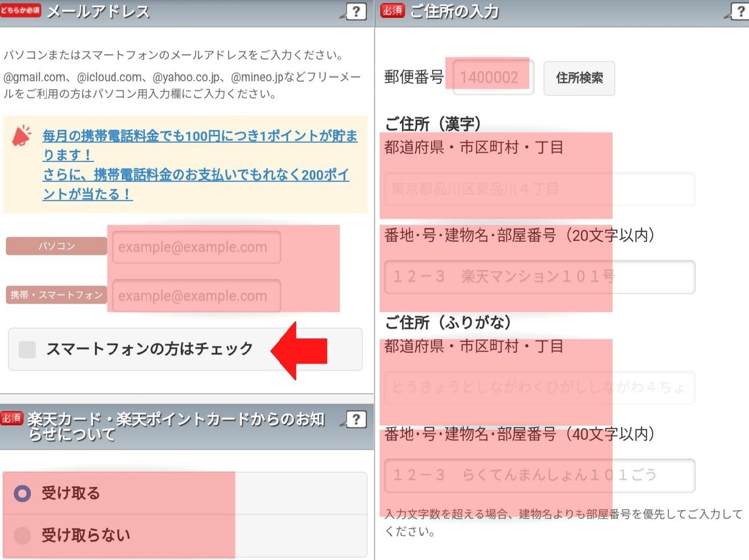Click the kanji 都道府県・市区町村・丁目 address field
Image resolution: width=749 pixels, height=560 pixels.
coord(539,189)
